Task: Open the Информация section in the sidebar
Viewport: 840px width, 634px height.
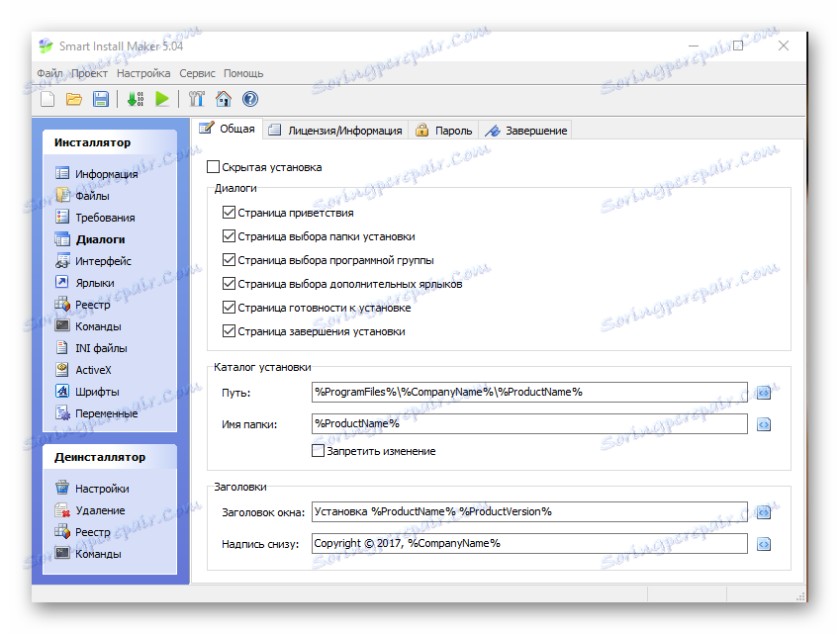Action: point(96,174)
